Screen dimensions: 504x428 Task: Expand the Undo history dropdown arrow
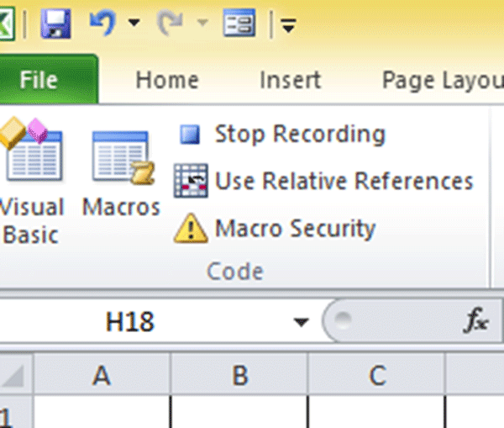(x=134, y=23)
